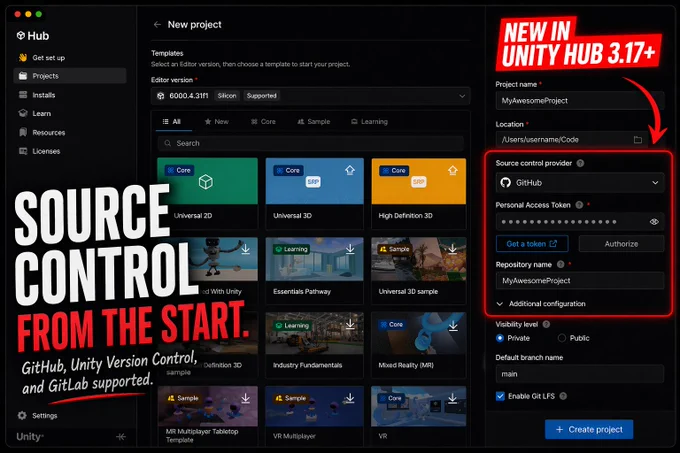Open the Installs section
This screenshot has height=453, width=680.
pos(69,95)
